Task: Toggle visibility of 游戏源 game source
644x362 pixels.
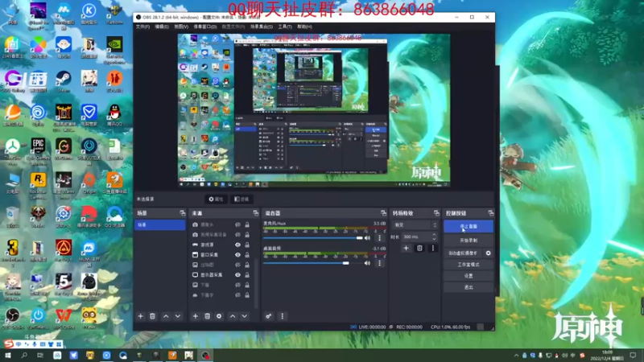Action: (x=237, y=245)
